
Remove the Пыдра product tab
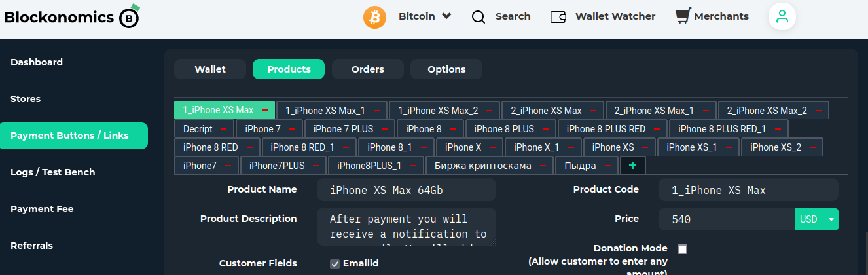pyautogui.click(x=608, y=166)
